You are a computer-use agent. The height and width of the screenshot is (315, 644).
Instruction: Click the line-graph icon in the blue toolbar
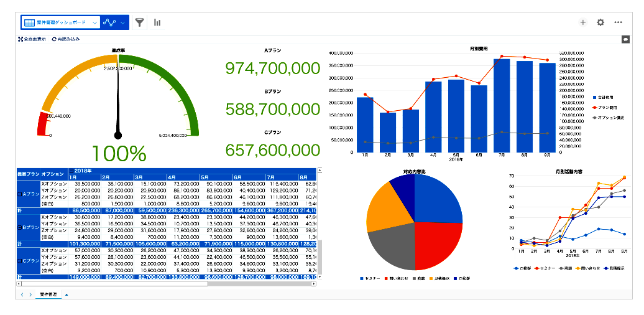pos(109,22)
